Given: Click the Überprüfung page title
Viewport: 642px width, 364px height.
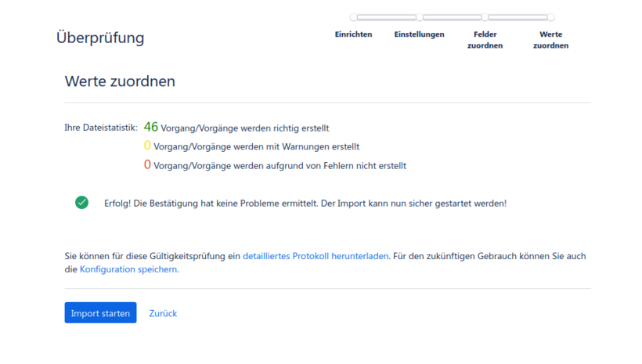Looking at the screenshot, I should click(x=100, y=38).
